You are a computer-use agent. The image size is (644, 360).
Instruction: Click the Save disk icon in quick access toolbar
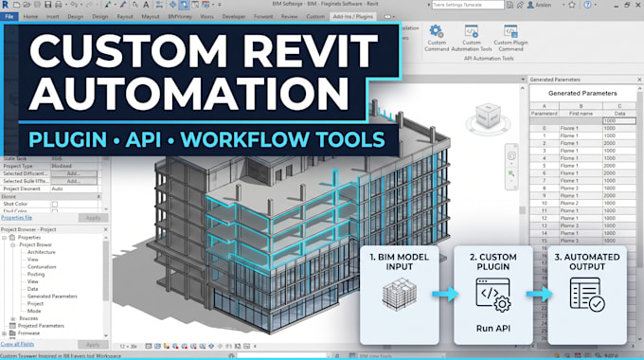(x=47, y=5)
